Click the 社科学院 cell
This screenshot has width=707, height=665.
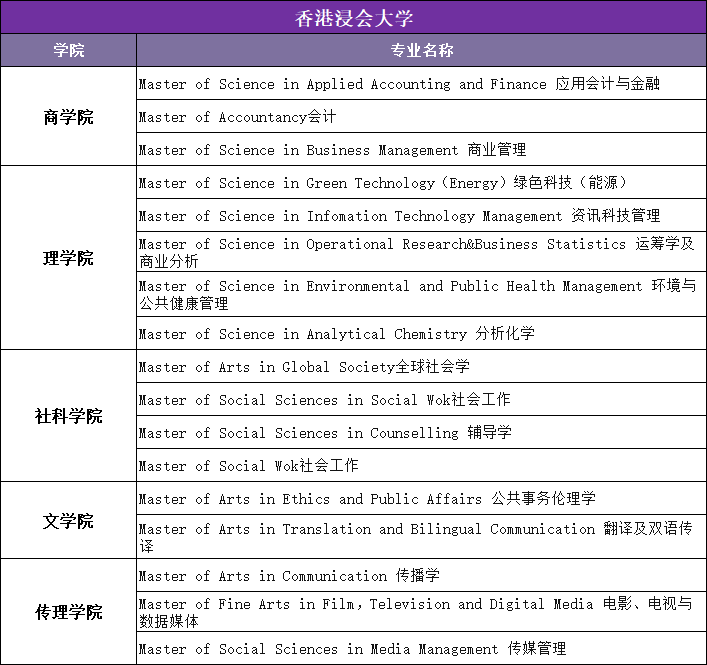[69, 416]
